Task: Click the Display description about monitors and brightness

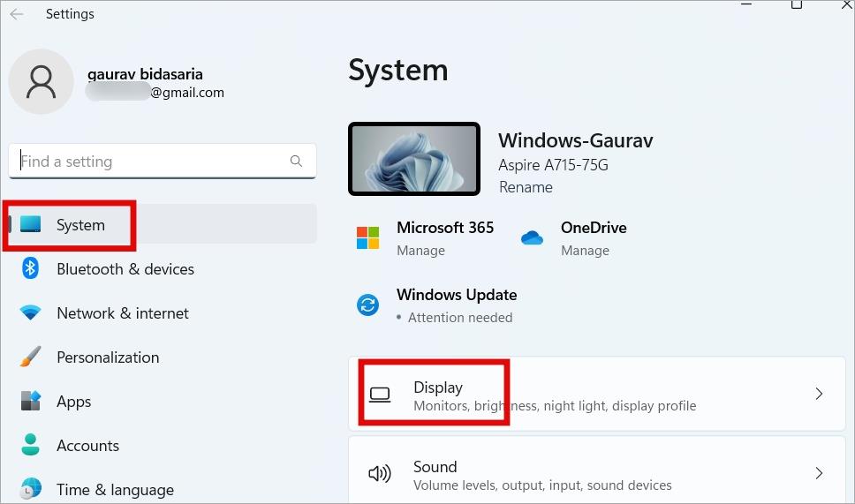Action: coord(555,406)
